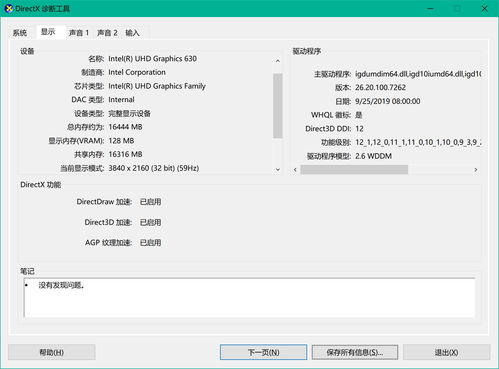The height and width of the screenshot is (369, 499).
Task: Switch to the 系统 tab
Action: [x=20, y=33]
